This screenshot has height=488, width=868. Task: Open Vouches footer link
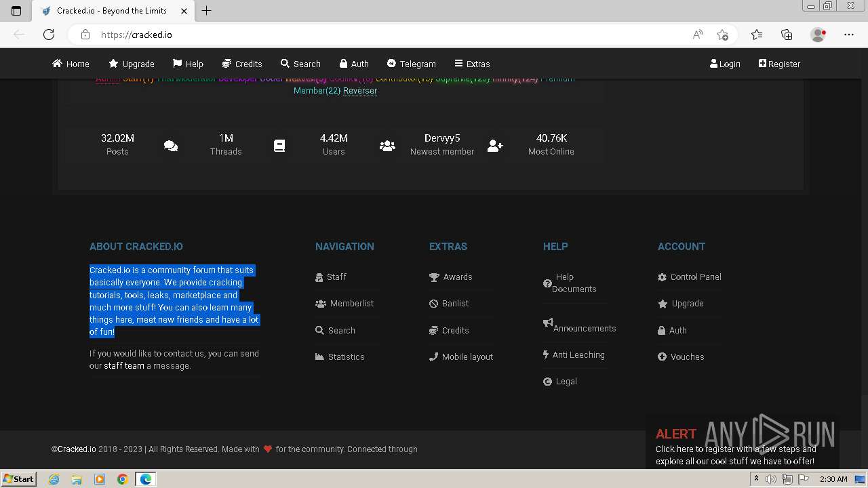pyautogui.click(x=681, y=357)
